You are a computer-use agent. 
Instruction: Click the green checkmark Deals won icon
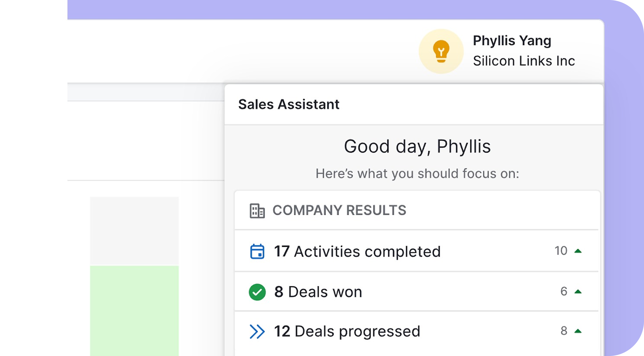[x=257, y=292]
